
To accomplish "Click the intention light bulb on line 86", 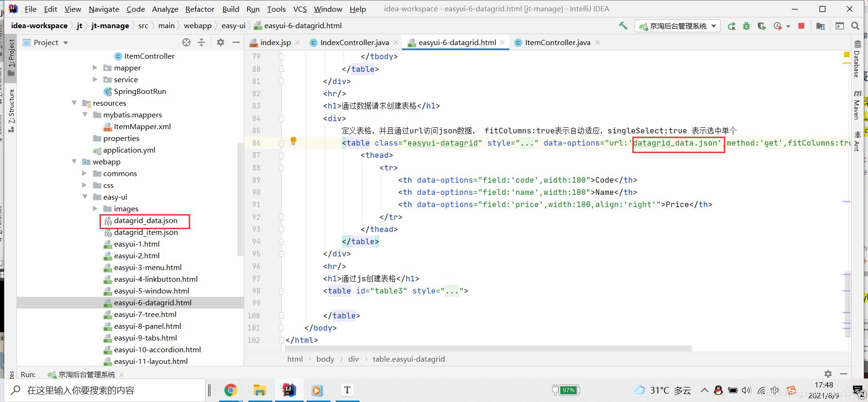I will [x=293, y=140].
